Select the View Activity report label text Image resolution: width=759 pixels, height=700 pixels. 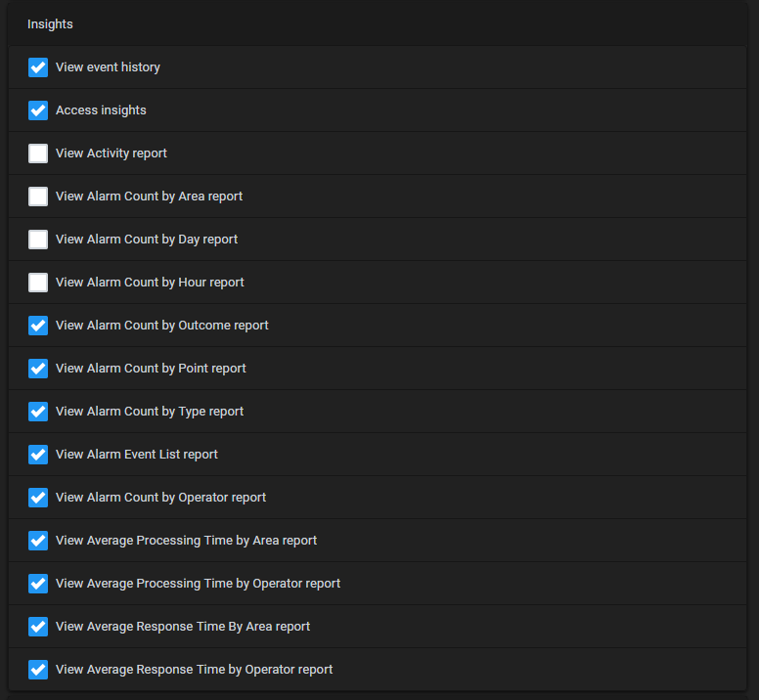click(112, 153)
